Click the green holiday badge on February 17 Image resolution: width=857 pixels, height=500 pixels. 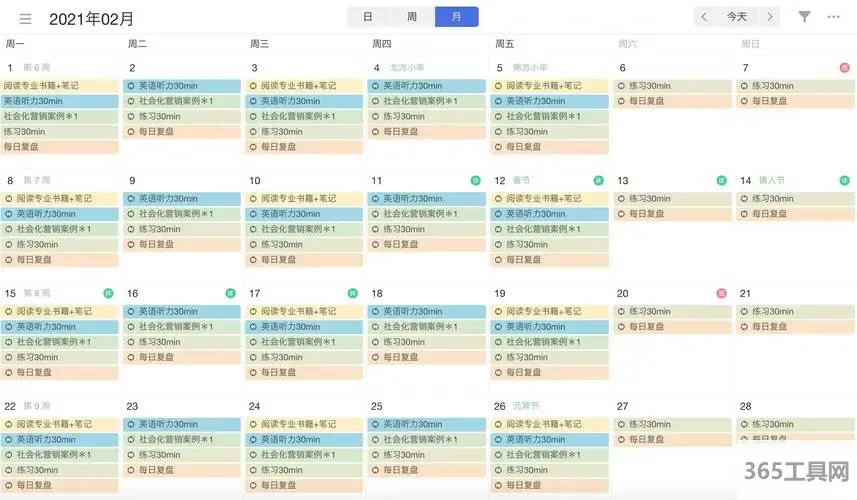point(352,294)
